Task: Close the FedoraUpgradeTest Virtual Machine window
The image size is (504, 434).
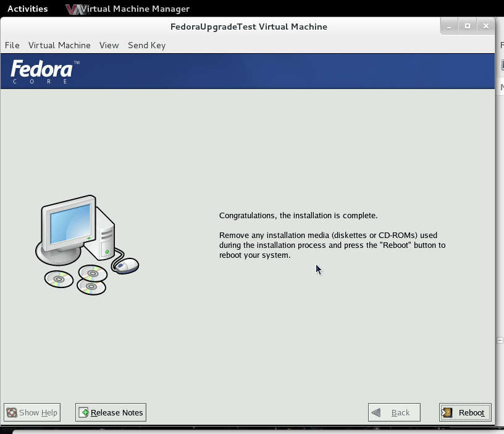Action: (x=486, y=26)
